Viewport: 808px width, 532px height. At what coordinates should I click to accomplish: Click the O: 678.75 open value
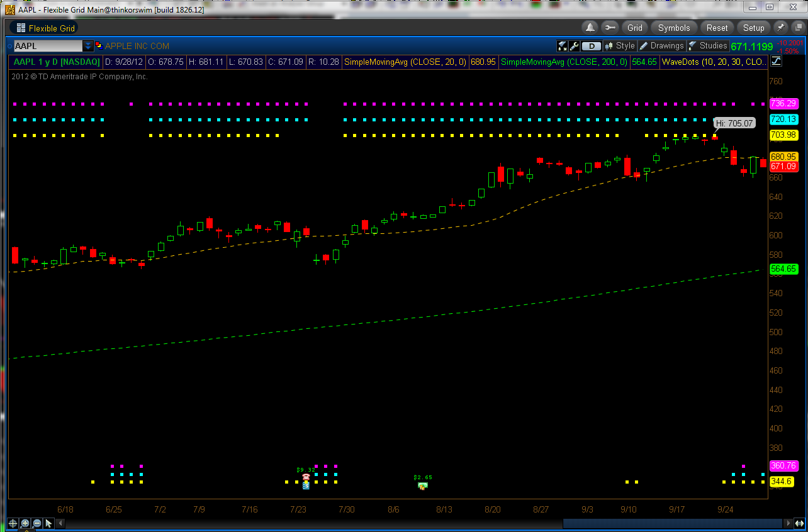click(x=167, y=62)
